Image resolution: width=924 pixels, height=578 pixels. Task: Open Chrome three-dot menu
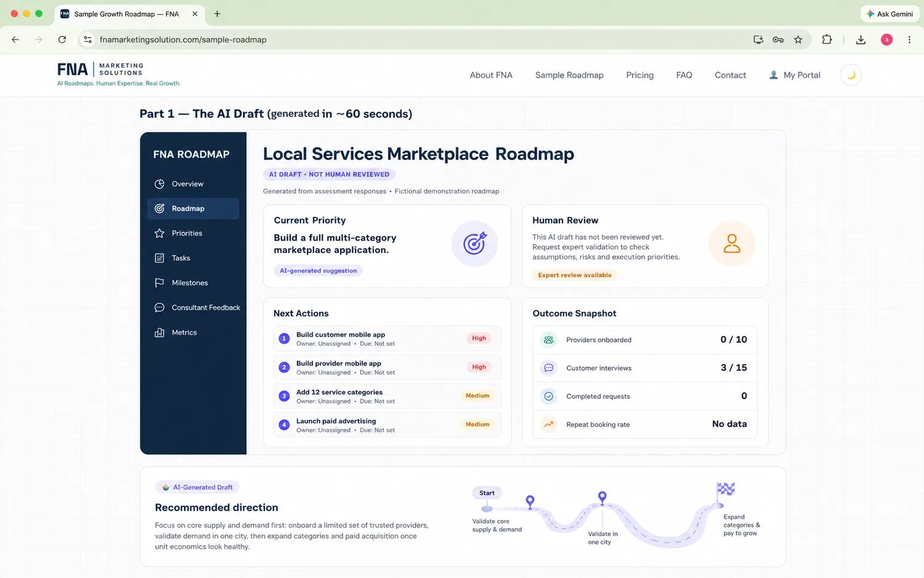909,39
